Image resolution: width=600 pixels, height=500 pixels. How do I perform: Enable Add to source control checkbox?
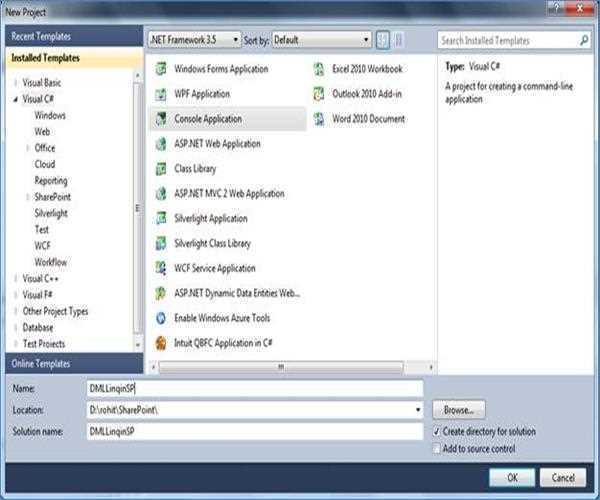(x=437, y=448)
